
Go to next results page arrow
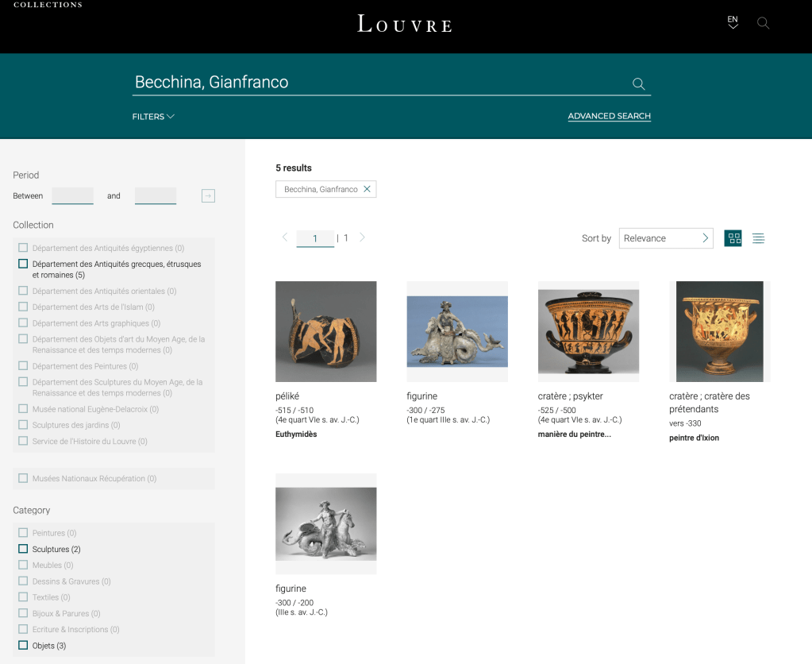click(363, 237)
